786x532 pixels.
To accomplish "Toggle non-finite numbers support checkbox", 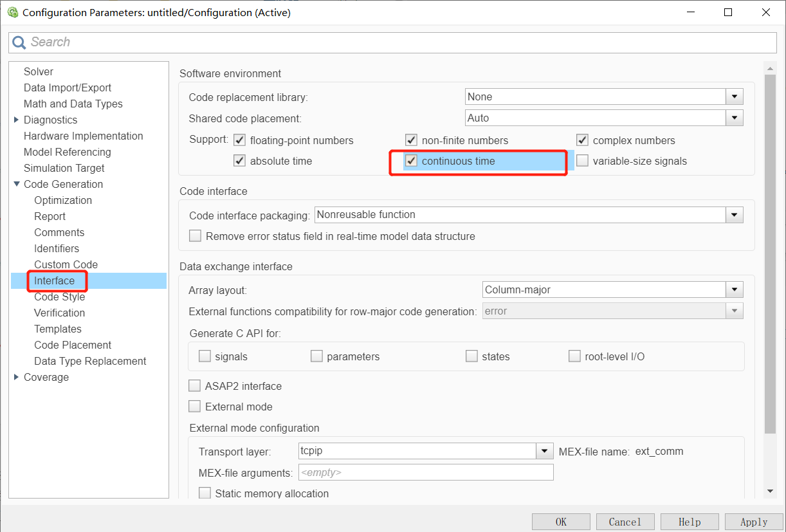I will [x=412, y=140].
